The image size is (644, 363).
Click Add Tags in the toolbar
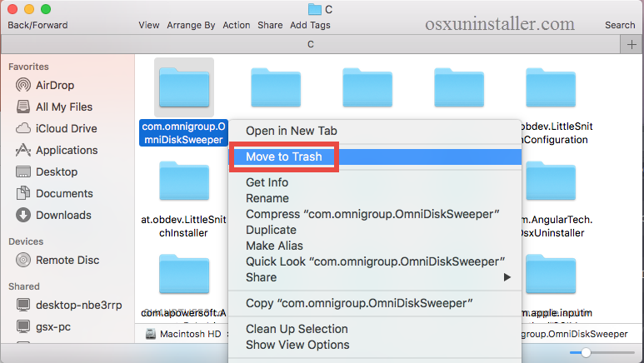[x=310, y=25]
